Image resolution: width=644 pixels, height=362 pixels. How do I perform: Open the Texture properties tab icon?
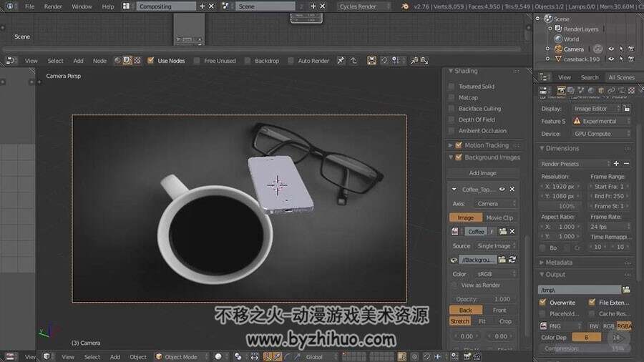[x=631, y=90]
